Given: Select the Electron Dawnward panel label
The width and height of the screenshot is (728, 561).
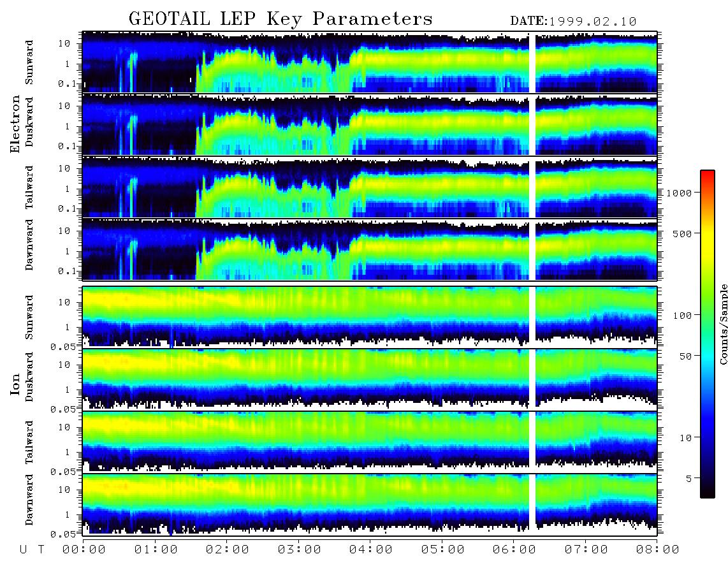Looking at the screenshot, I should (x=29, y=245).
